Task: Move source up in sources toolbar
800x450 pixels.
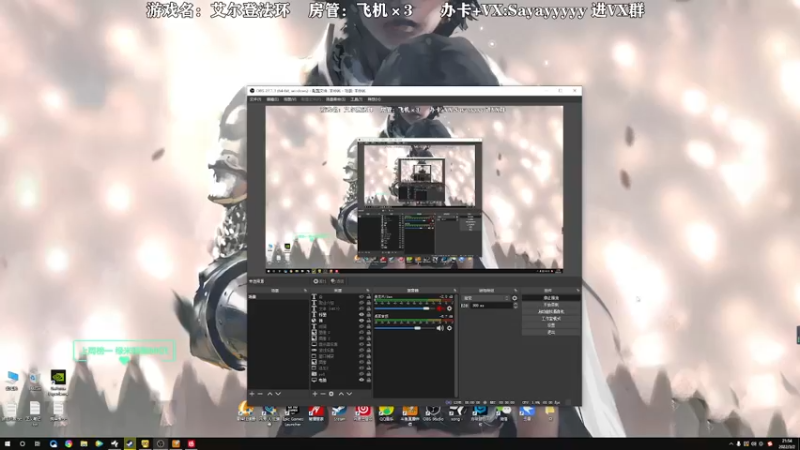Action: coord(341,394)
